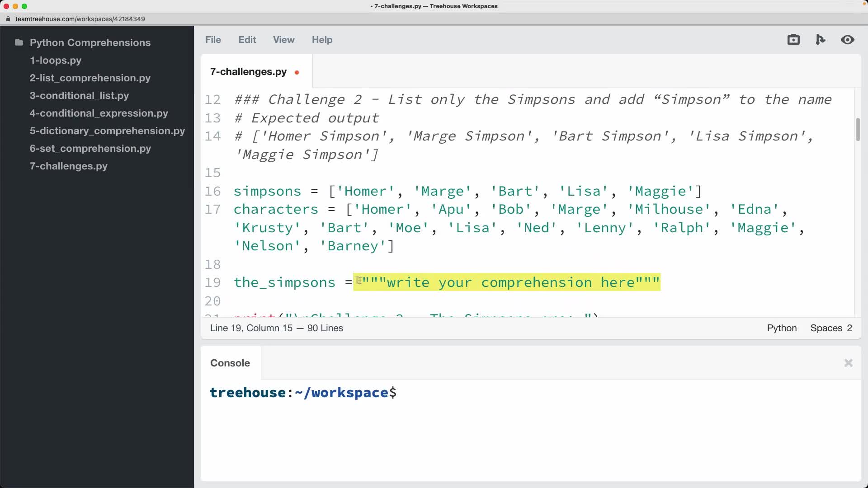Click Spaces 2 indentation setting

coord(831,328)
